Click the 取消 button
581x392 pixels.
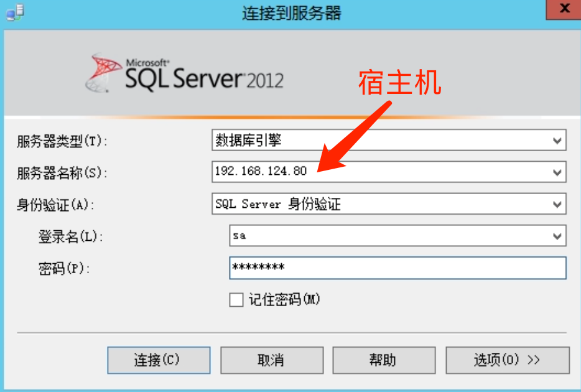tap(272, 360)
